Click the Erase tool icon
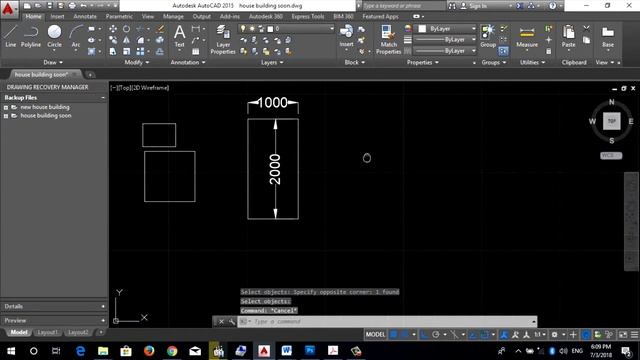640x360 pixels. pos(160,29)
